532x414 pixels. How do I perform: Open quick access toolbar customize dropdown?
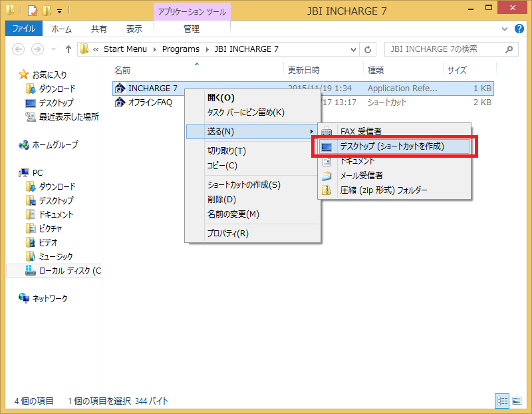59,11
